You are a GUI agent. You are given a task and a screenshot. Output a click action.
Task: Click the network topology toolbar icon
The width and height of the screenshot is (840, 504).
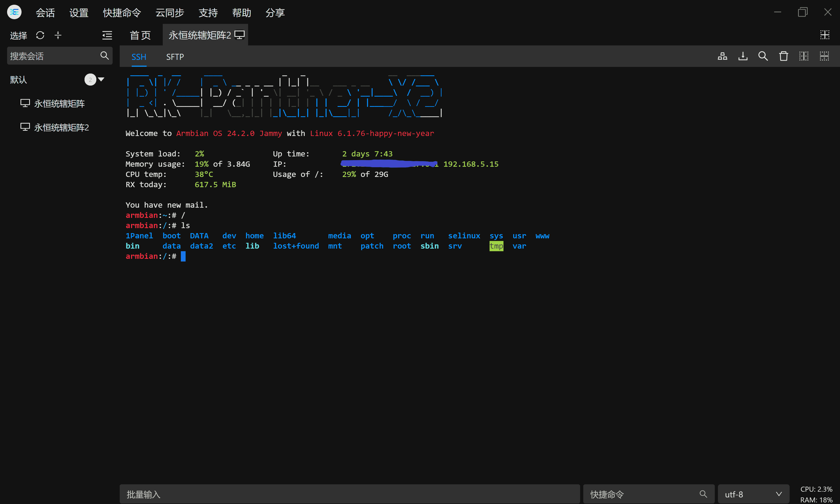point(722,56)
